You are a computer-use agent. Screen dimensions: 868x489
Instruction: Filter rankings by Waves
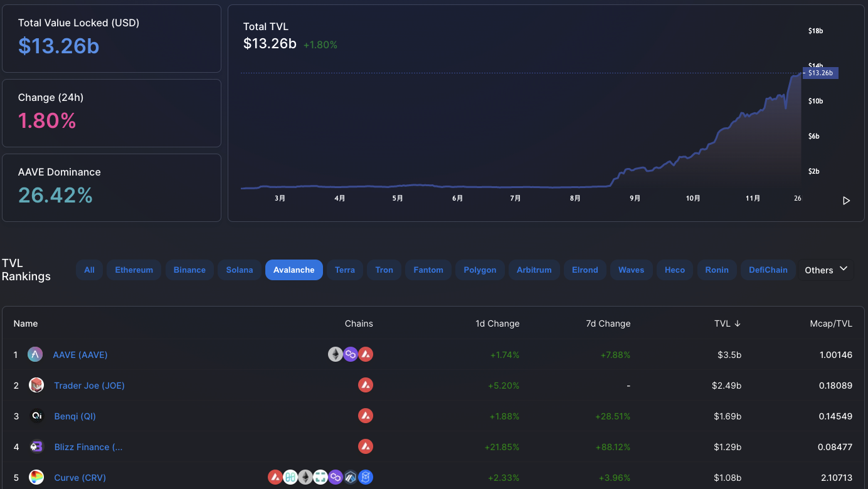point(632,270)
